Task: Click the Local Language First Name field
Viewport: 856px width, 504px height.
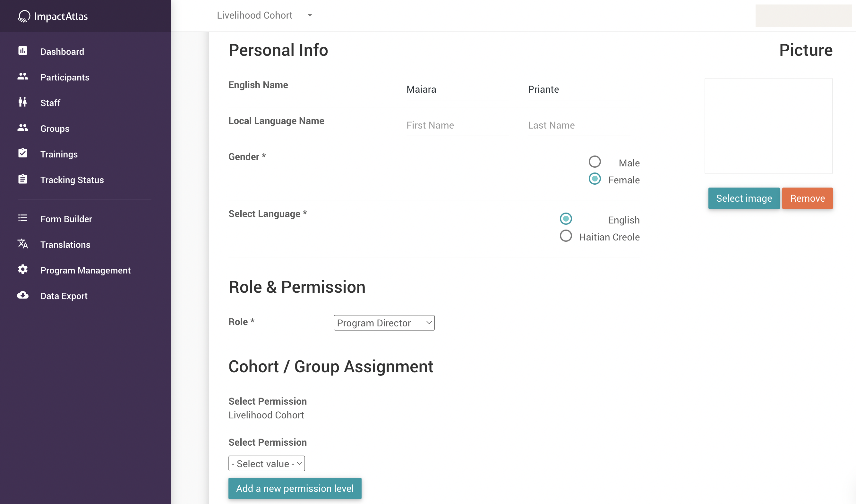Action: 457,125
